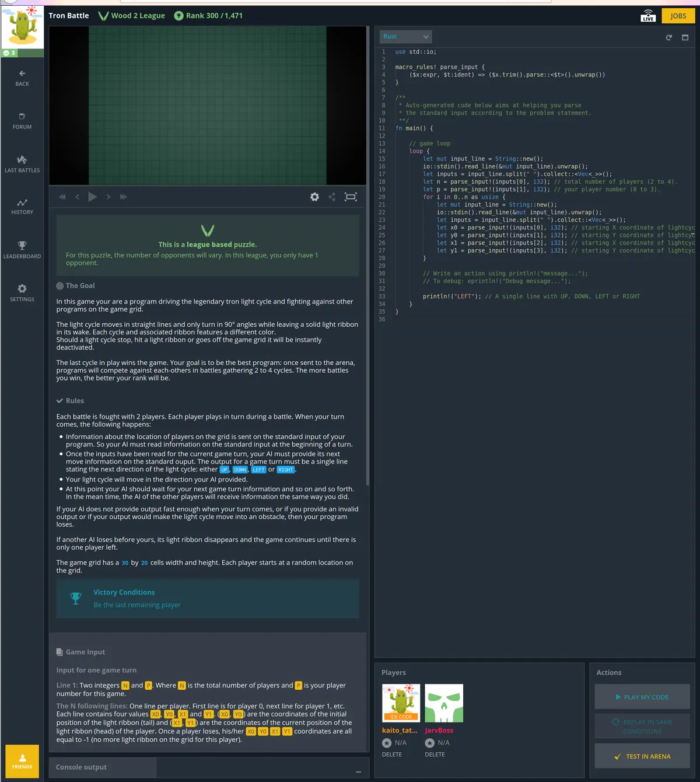This screenshot has width=700, height=782.
Task: Open the Rust language dropdown
Action: [x=406, y=37]
